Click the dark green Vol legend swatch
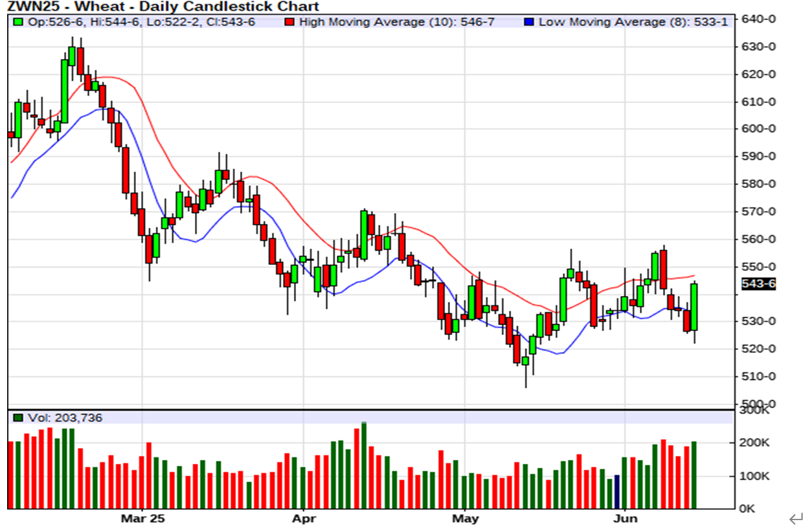812x526 pixels. tap(17, 418)
